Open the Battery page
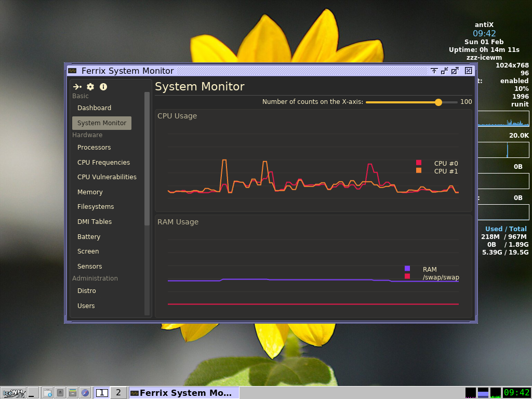The image size is (532, 399). pos(89,237)
